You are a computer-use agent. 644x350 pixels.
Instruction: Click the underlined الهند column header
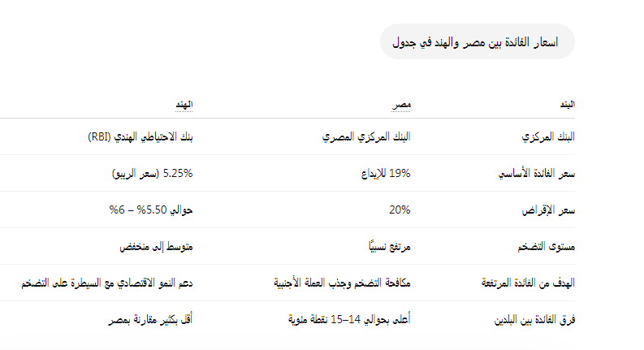coord(184,105)
